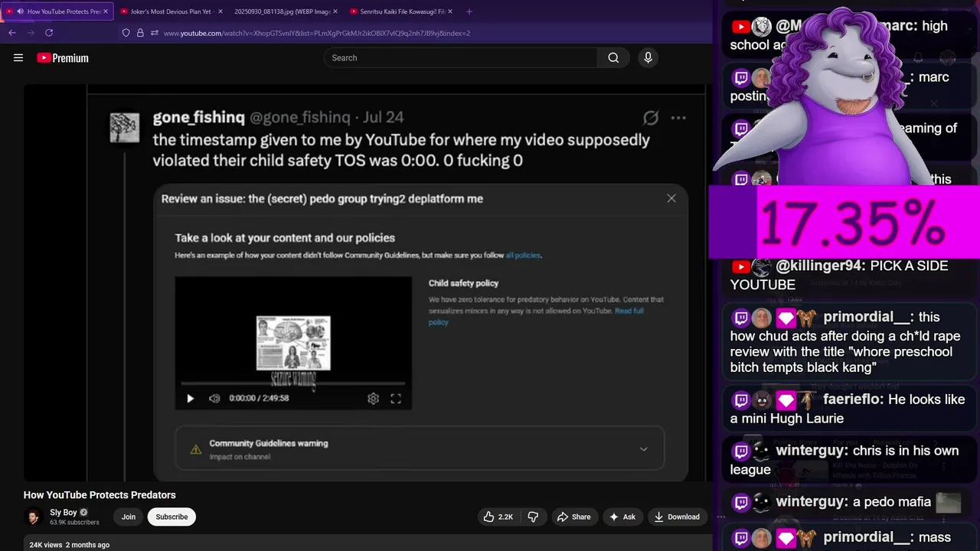Click the '0:00:00 / 2:49:58' timestamp
The image size is (980, 551).
(x=259, y=398)
